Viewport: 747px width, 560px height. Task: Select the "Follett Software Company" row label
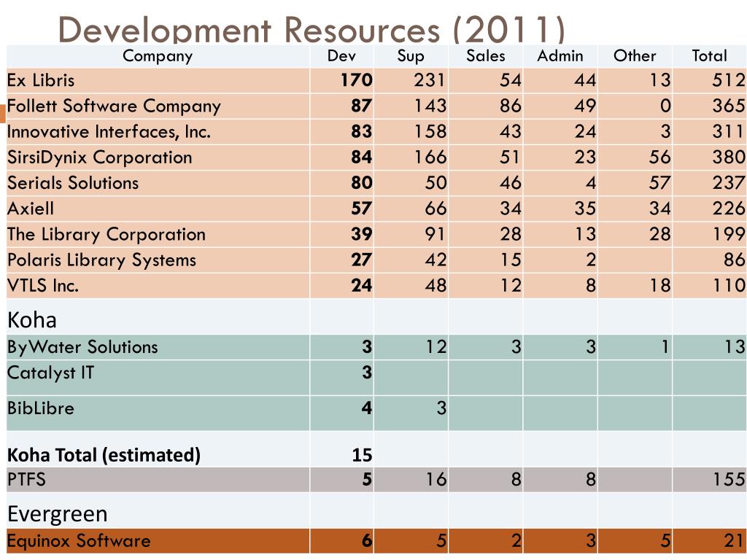[x=114, y=106]
